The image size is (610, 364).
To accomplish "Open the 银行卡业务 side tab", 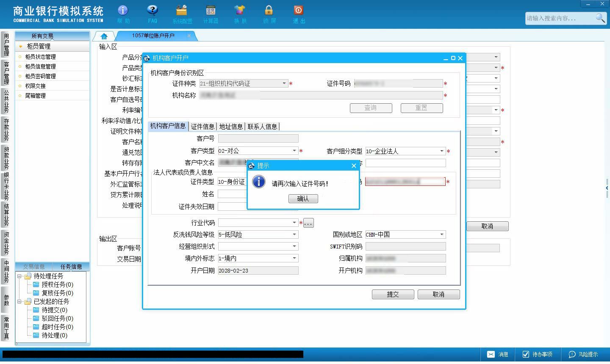I will point(6,186).
